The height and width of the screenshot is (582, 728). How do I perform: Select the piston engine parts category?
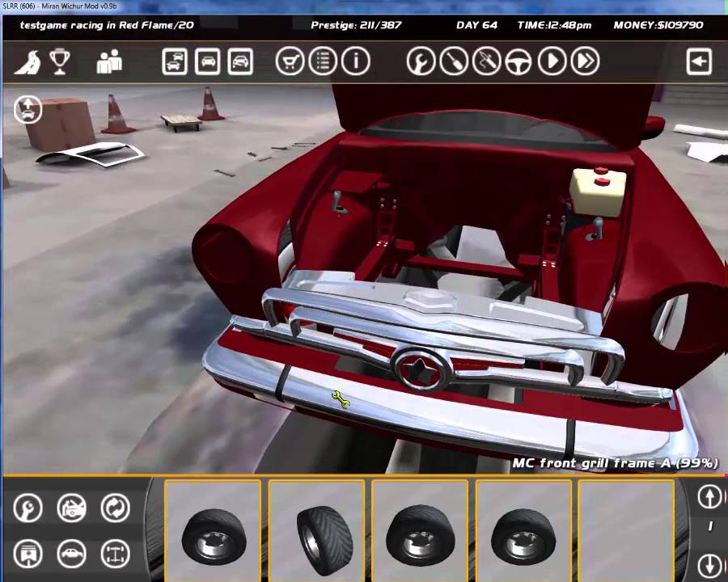point(28,553)
